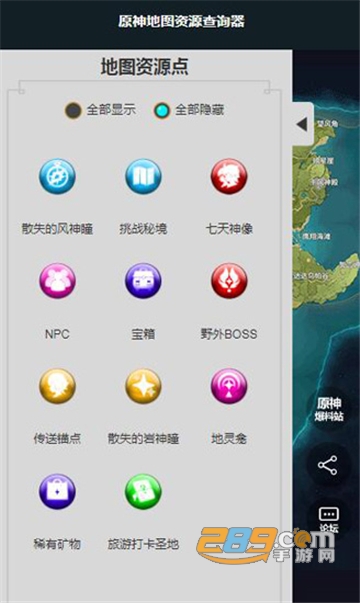Viewport: 360px width, 603px height.
Task: Click the NPC label text
Action: point(57,334)
